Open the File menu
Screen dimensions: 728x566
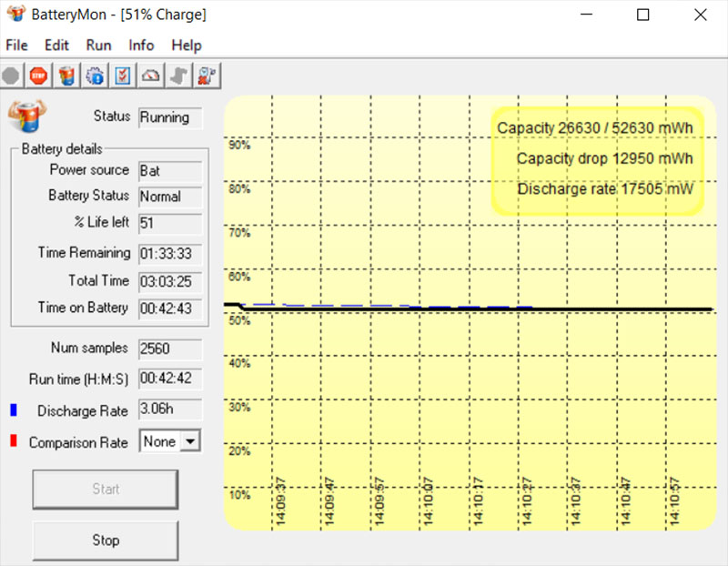[16, 45]
